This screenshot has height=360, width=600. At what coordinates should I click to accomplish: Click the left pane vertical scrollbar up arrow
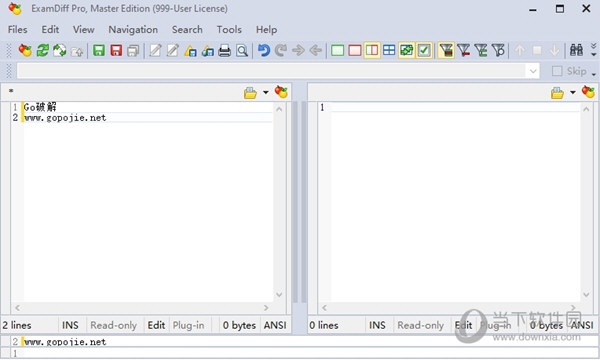[279, 109]
